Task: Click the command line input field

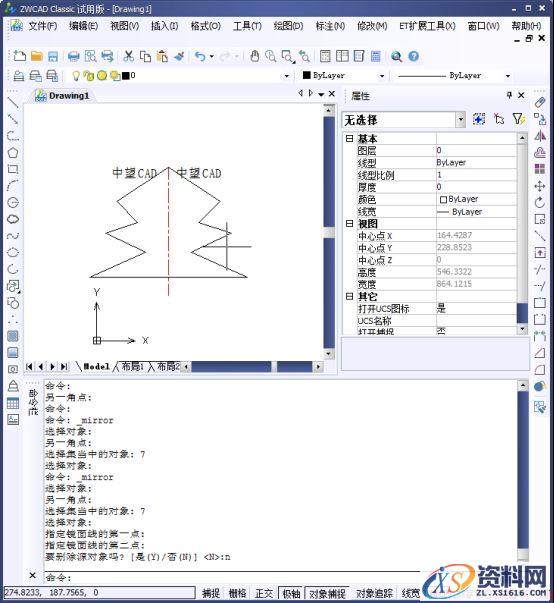Action: pos(233,577)
